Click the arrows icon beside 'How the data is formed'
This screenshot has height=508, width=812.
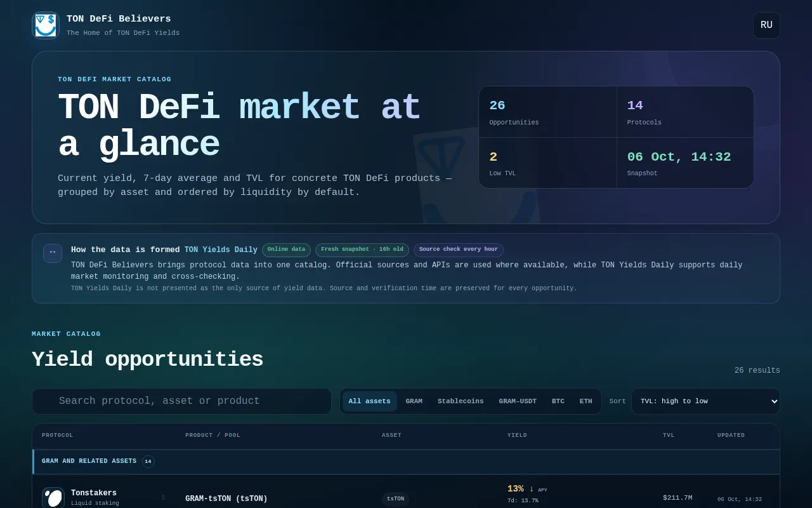tap(53, 253)
